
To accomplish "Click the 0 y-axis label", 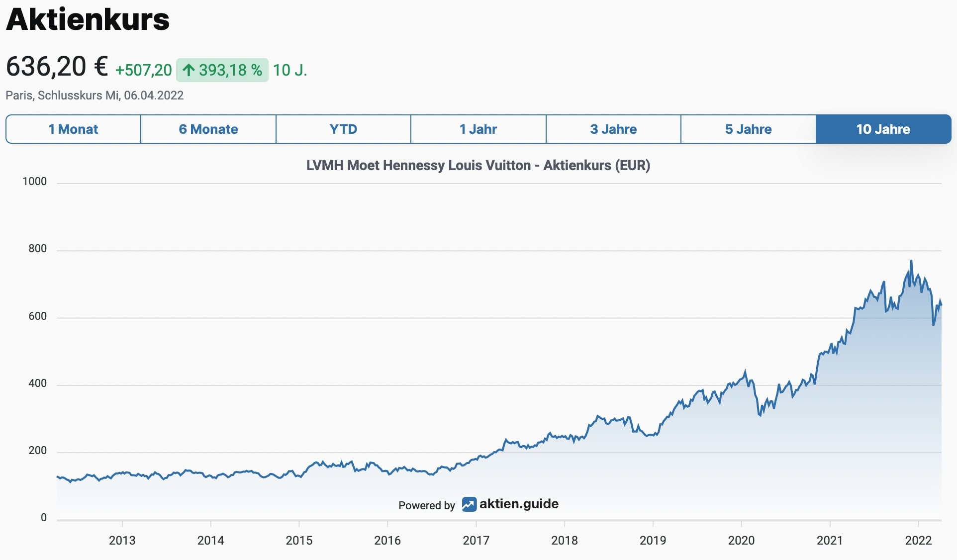I will (x=44, y=518).
